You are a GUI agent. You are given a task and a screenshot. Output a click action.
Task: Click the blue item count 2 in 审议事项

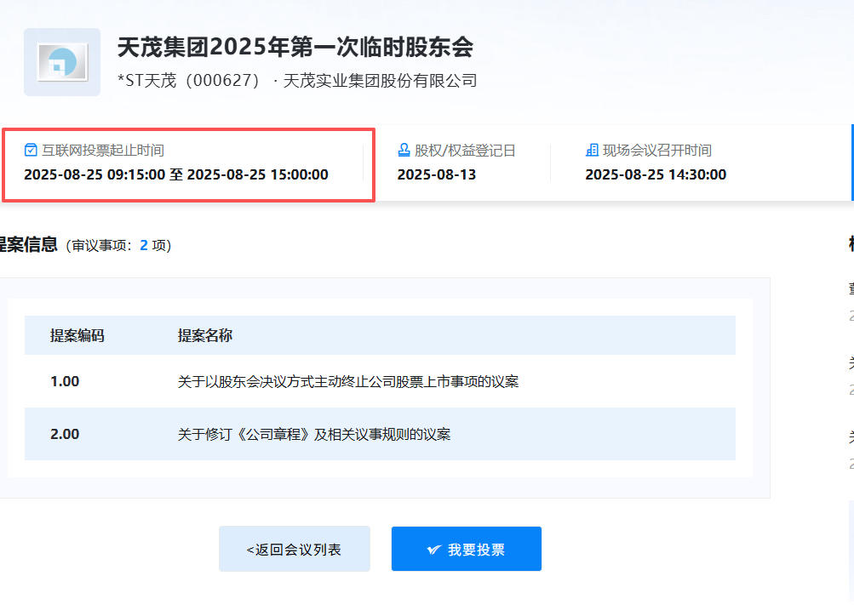coord(144,245)
